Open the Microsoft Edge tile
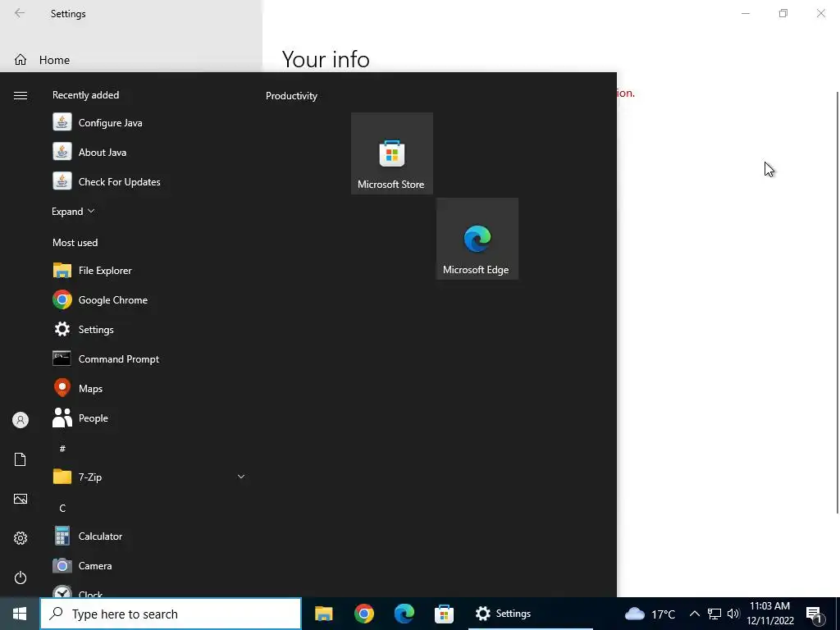The image size is (840, 630). (477, 239)
